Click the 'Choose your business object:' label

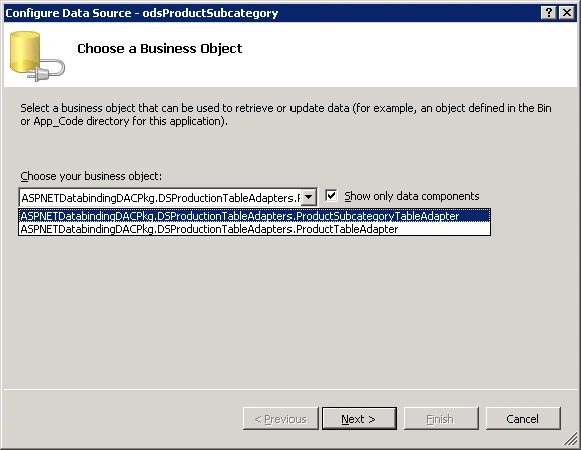click(x=91, y=176)
